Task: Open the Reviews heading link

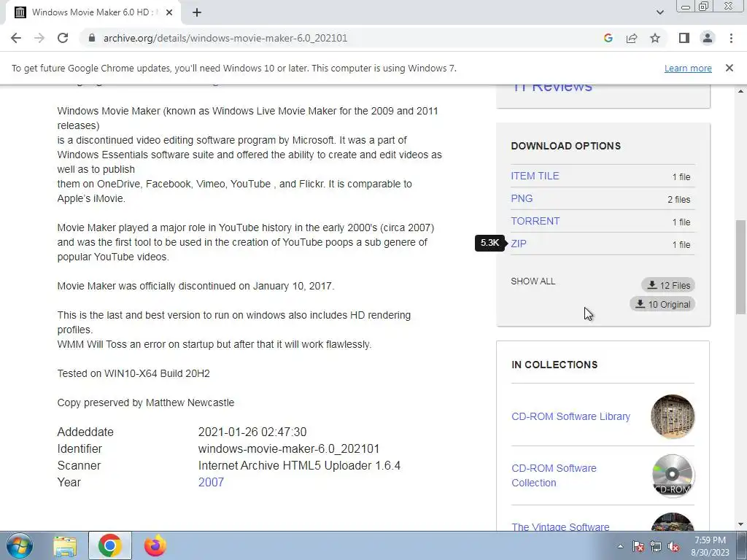Action: point(552,87)
